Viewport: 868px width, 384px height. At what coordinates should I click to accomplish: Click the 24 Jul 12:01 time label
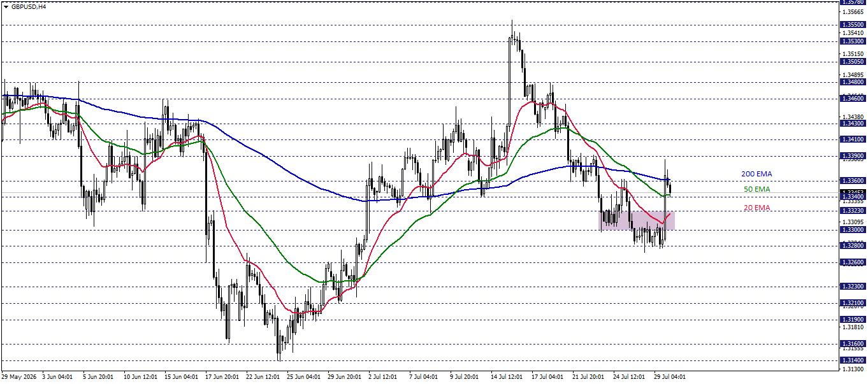[630, 377]
